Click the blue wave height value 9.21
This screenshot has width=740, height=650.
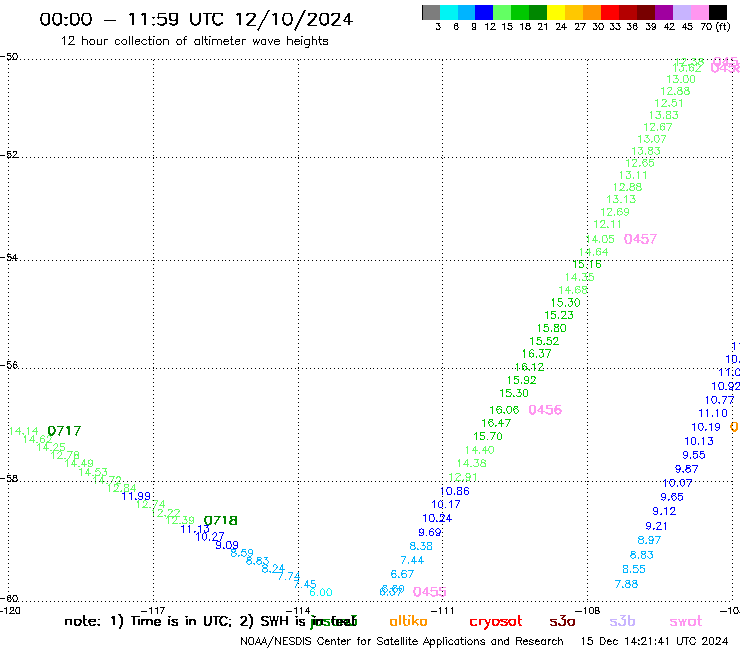point(656,526)
